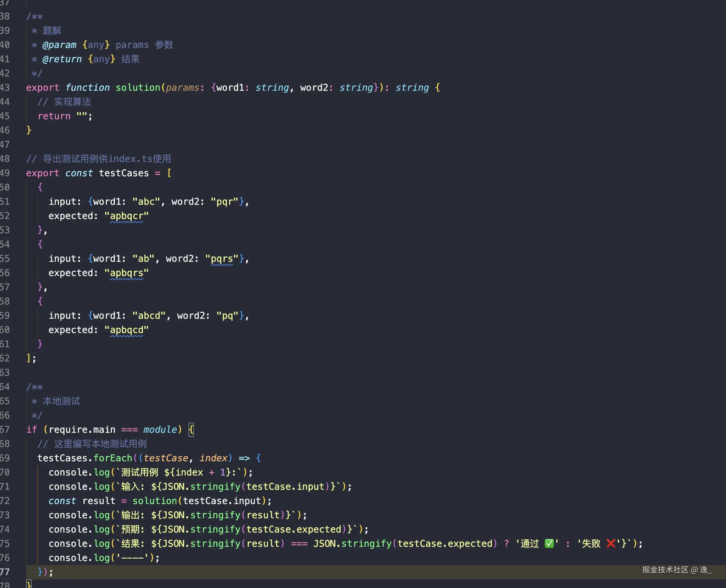Click the "apbqrs" expected string
This screenshot has height=588, width=726.
(126, 273)
